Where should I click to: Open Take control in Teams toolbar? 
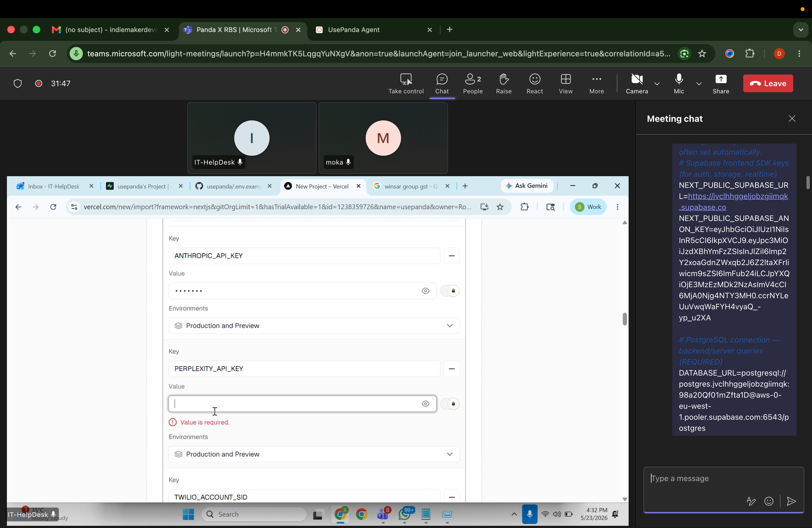pyautogui.click(x=406, y=84)
